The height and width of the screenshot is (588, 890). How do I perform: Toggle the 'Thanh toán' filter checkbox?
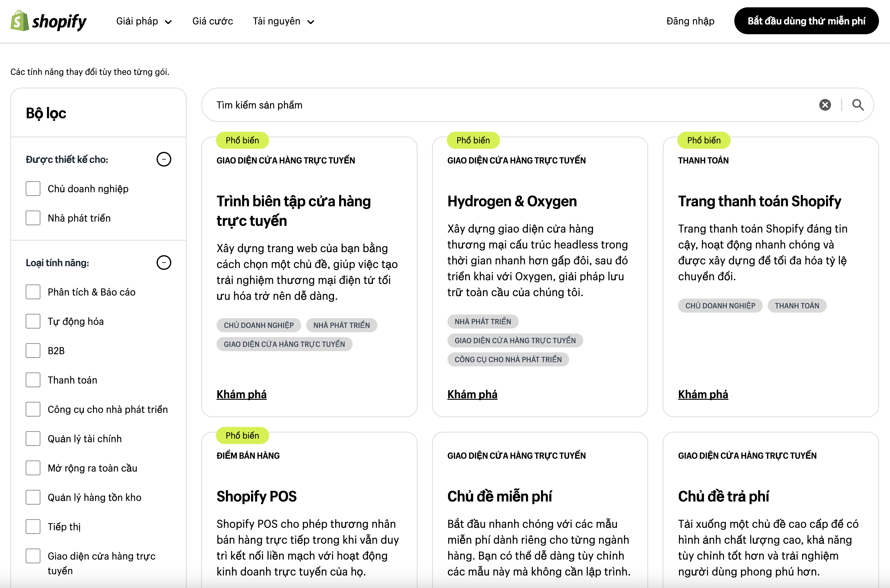click(33, 380)
